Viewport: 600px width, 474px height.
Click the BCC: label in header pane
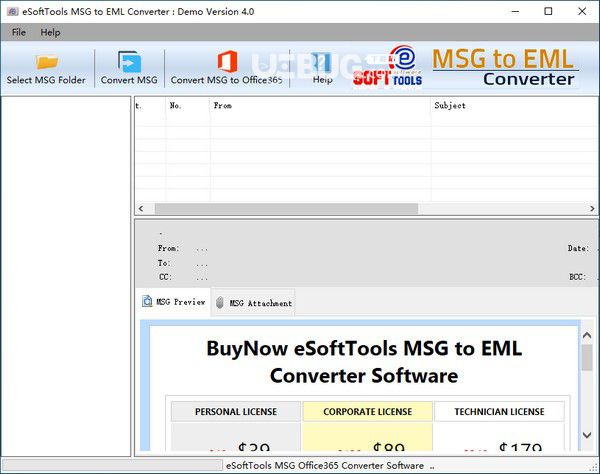577,277
